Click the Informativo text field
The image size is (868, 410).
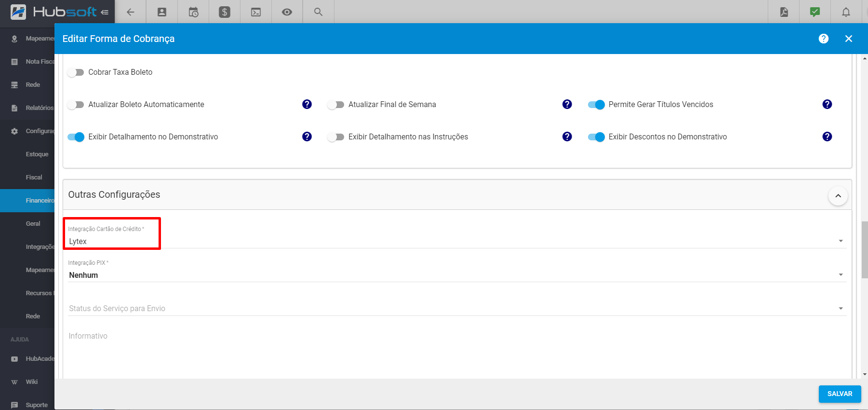coord(457,355)
